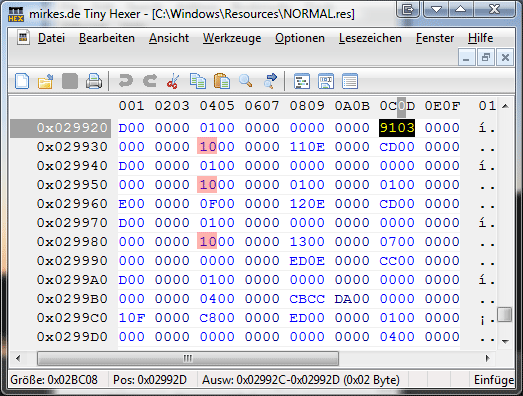Screen dimensions: 523x396
Task: Click the vertical scrollbar thumb
Action: click(x=504, y=314)
